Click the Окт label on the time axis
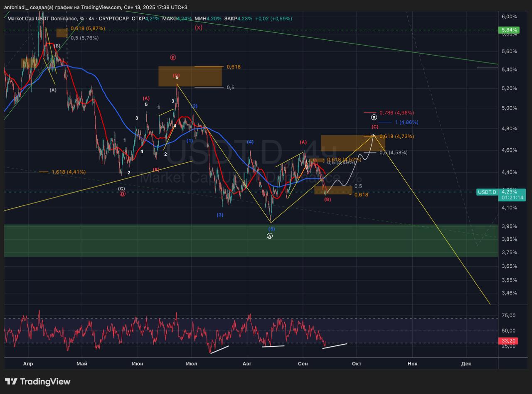Image resolution: width=532 pixels, height=394 pixels. pyautogui.click(x=357, y=363)
